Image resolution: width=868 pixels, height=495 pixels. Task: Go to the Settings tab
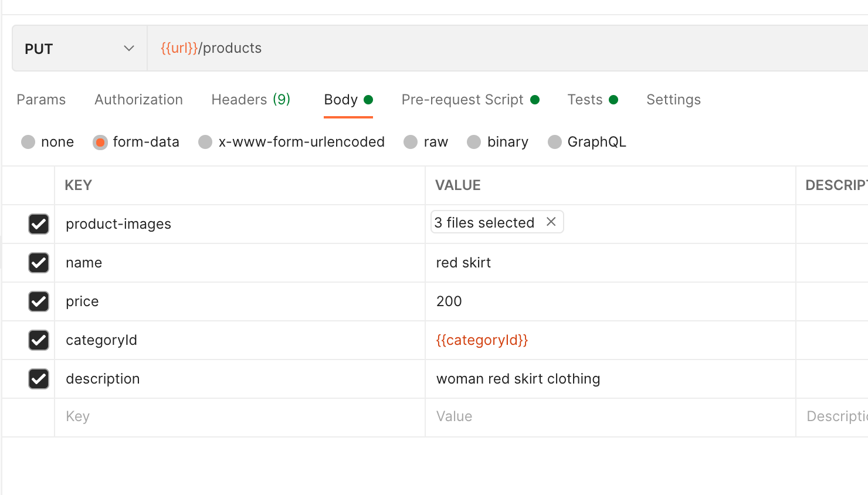point(673,100)
